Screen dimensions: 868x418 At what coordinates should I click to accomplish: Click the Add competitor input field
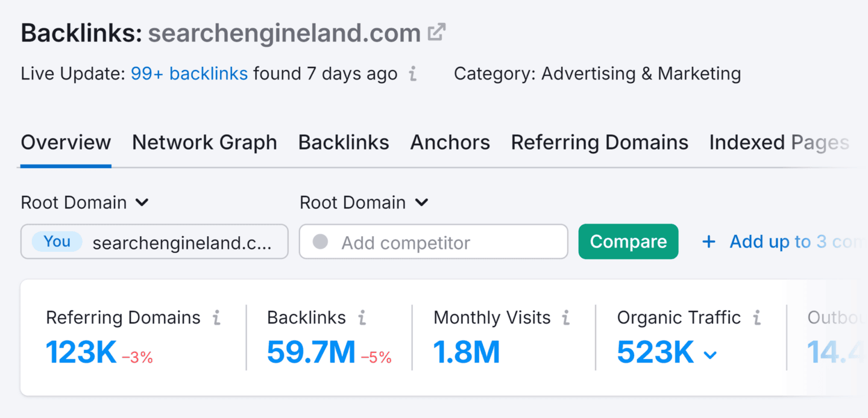pyautogui.click(x=433, y=242)
